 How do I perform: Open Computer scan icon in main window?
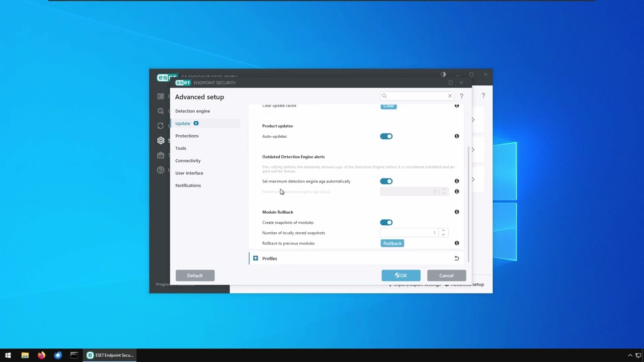[x=160, y=111]
